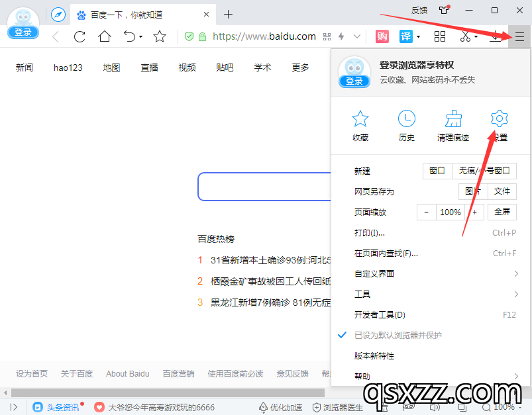Expand the screenshot tool dropdown arrow
The width and height of the screenshot is (532, 415).
(476, 36)
